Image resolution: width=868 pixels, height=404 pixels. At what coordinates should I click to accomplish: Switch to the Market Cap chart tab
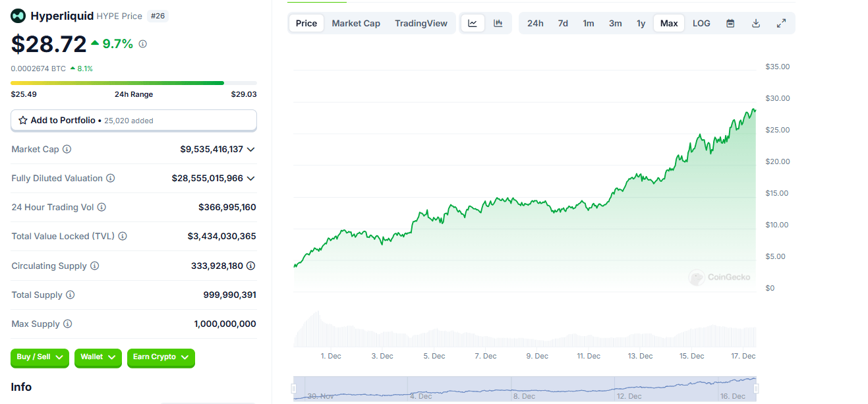click(x=356, y=22)
